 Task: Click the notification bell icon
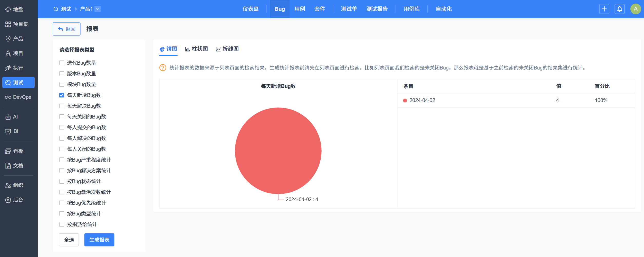(619, 9)
